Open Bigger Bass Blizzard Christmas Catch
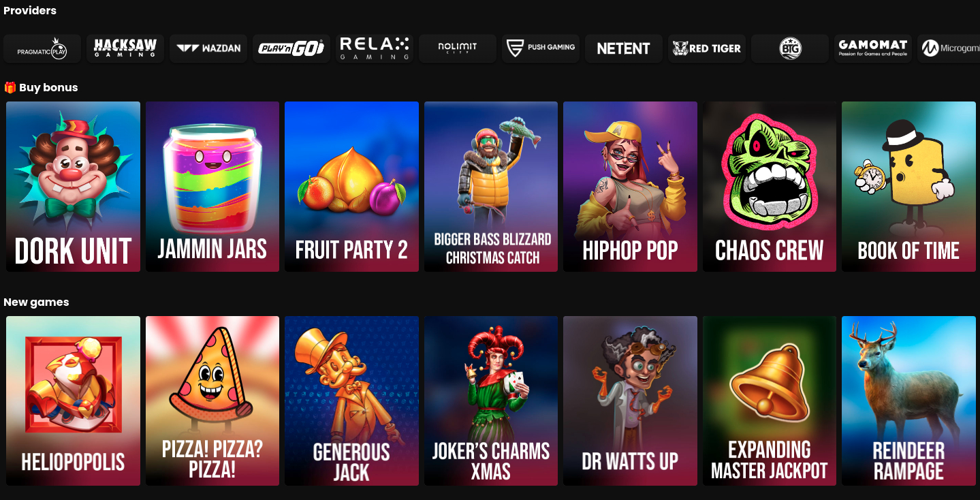The width and height of the screenshot is (980, 500). [x=491, y=187]
